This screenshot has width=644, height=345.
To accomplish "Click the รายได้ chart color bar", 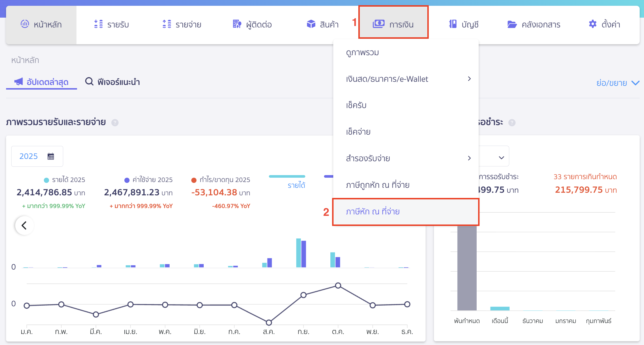I will [287, 176].
